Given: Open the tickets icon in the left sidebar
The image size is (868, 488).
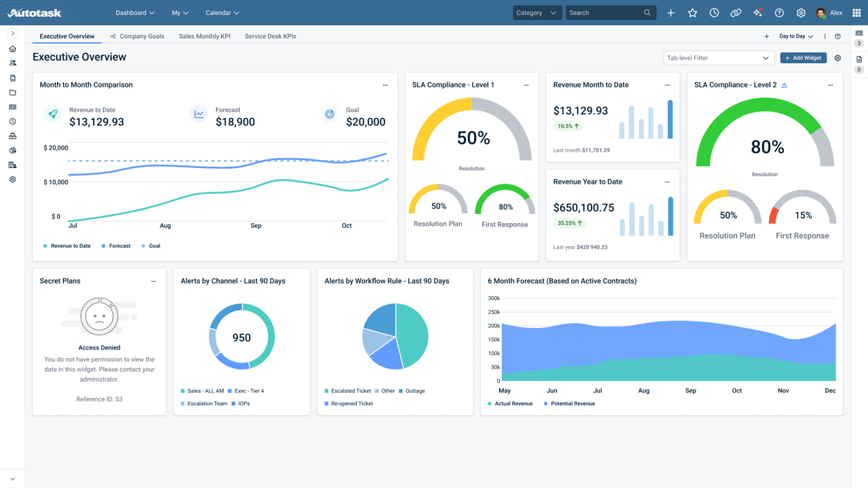Looking at the screenshot, I should point(12,106).
